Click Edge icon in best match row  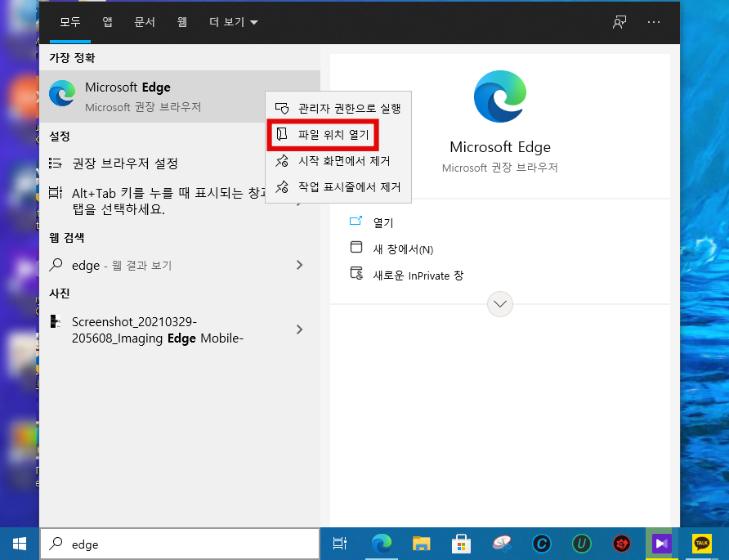tap(62, 93)
